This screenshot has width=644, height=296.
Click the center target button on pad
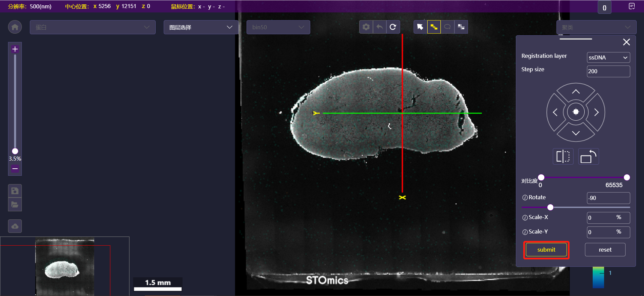click(576, 112)
